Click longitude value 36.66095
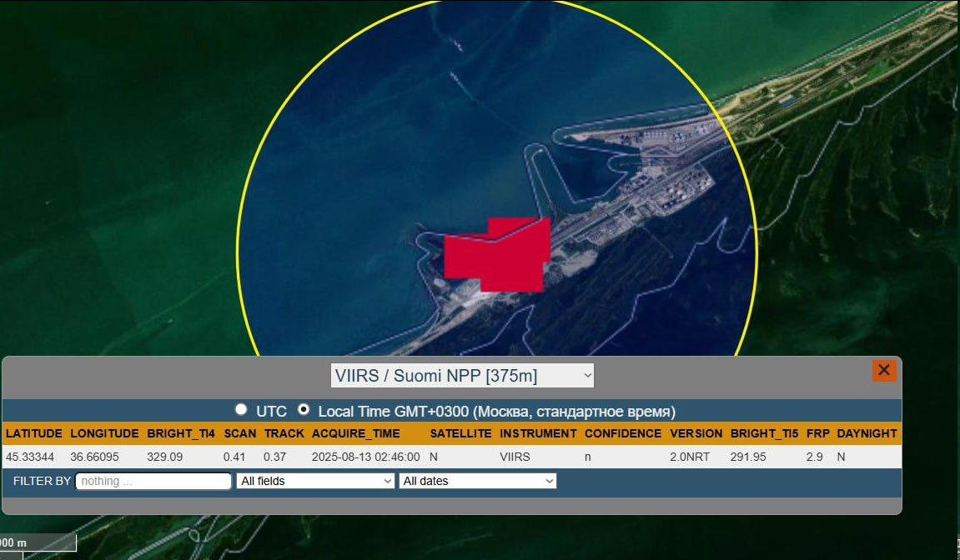960x560 pixels. point(94,457)
